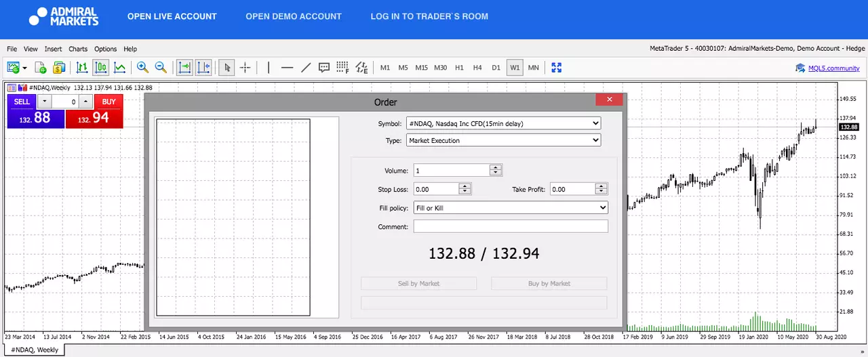Open the new chart icon

point(13,68)
